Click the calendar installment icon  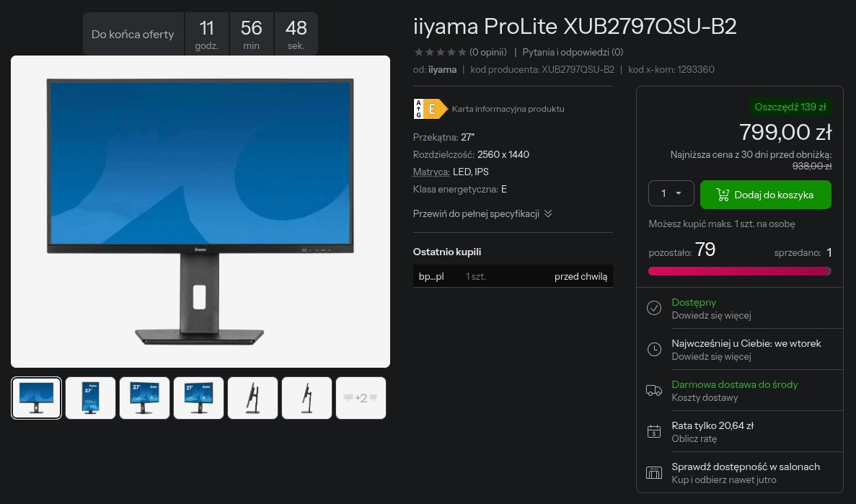[654, 431]
